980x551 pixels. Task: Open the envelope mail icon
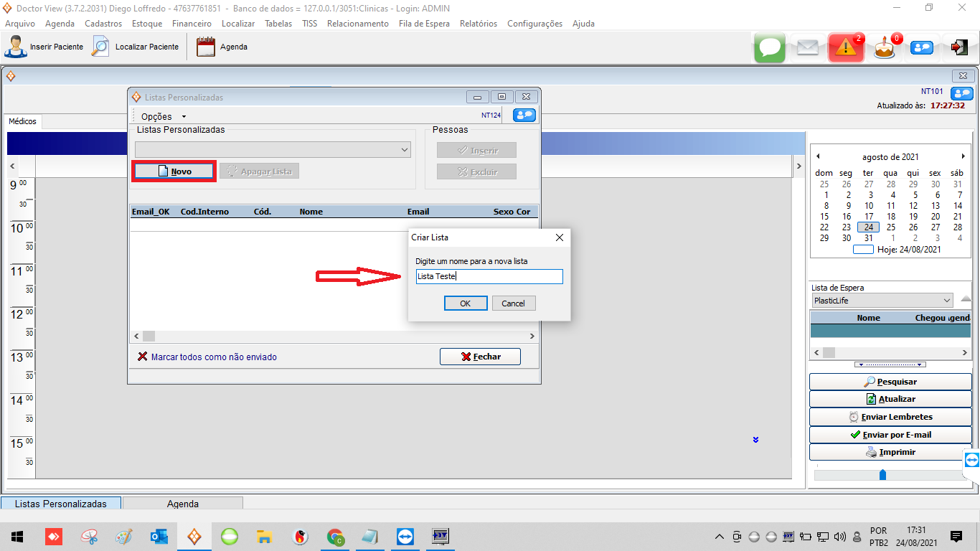[x=808, y=47]
